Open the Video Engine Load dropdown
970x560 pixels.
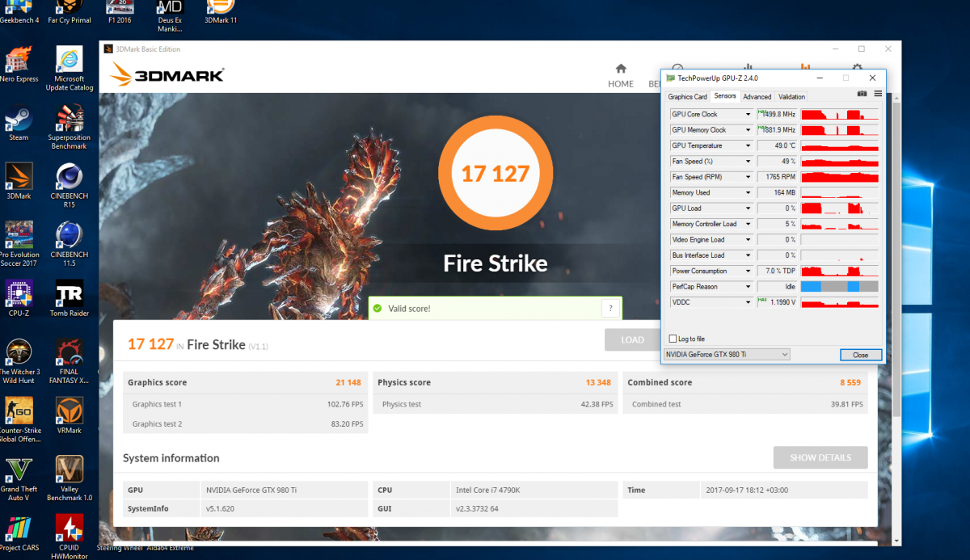click(749, 240)
